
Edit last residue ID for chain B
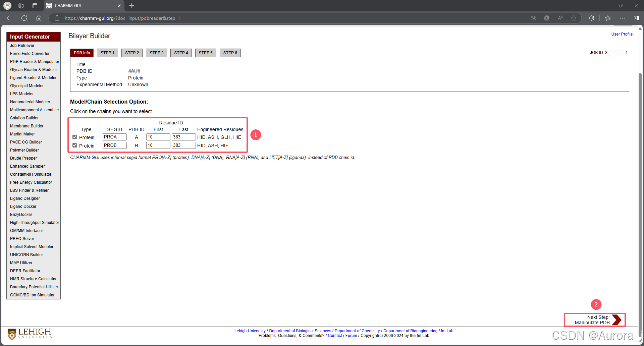pyautogui.click(x=184, y=145)
